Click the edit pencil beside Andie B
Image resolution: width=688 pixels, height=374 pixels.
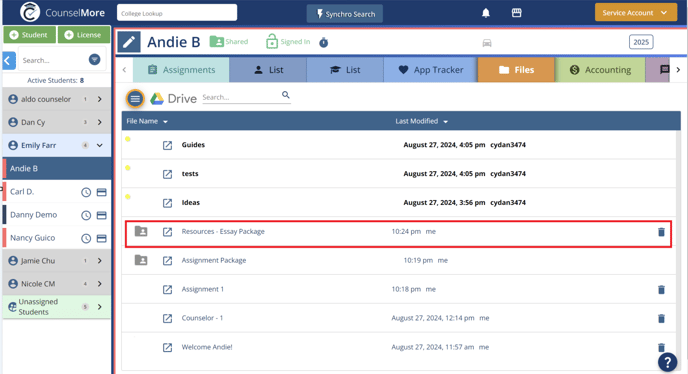(x=129, y=42)
